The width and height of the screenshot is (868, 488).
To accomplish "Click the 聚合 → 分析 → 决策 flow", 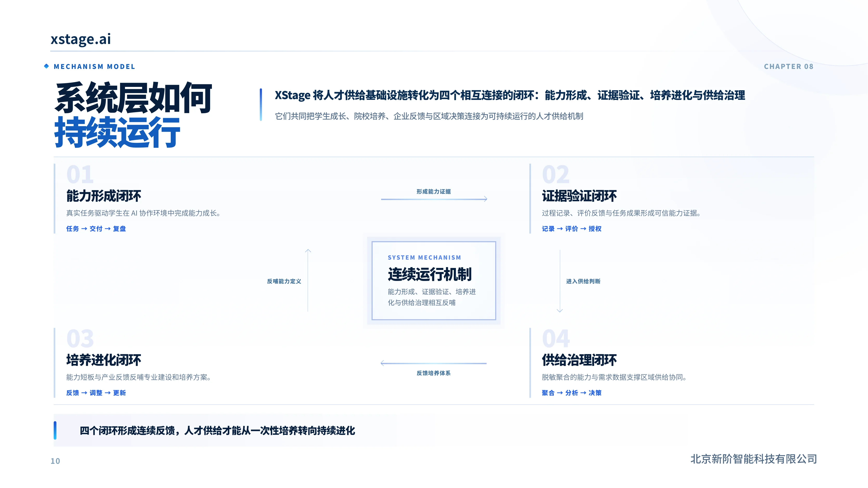I will point(571,393).
